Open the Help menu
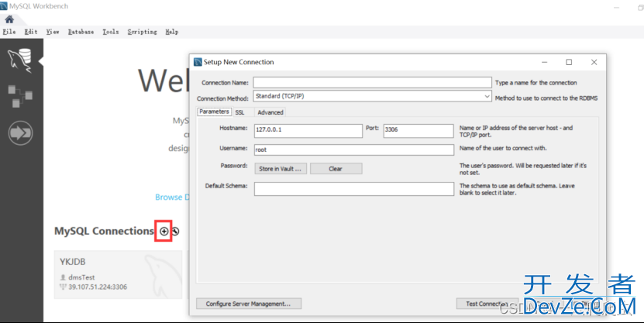 tap(172, 32)
